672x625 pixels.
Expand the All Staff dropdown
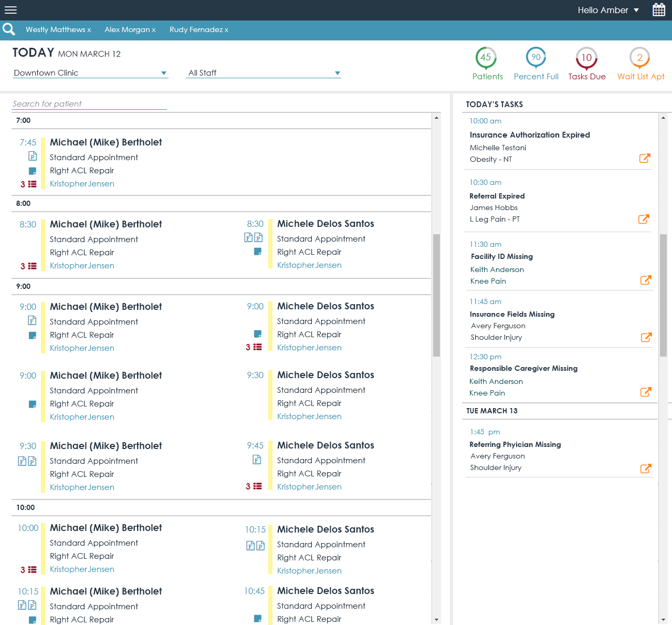click(x=337, y=73)
